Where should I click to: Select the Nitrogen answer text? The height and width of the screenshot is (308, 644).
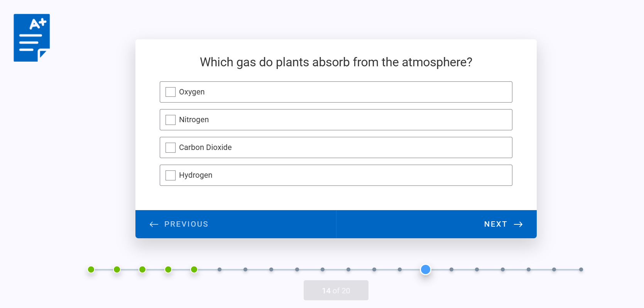pyautogui.click(x=194, y=119)
